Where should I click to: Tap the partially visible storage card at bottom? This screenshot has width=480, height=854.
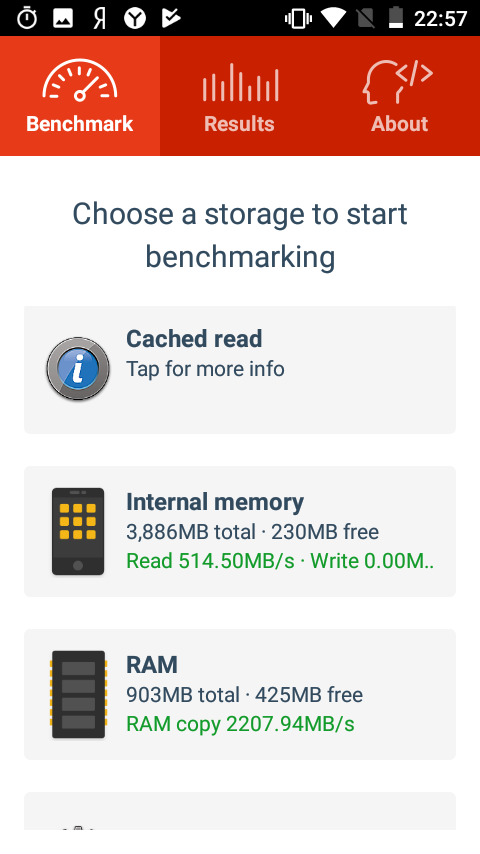[x=240, y=811]
